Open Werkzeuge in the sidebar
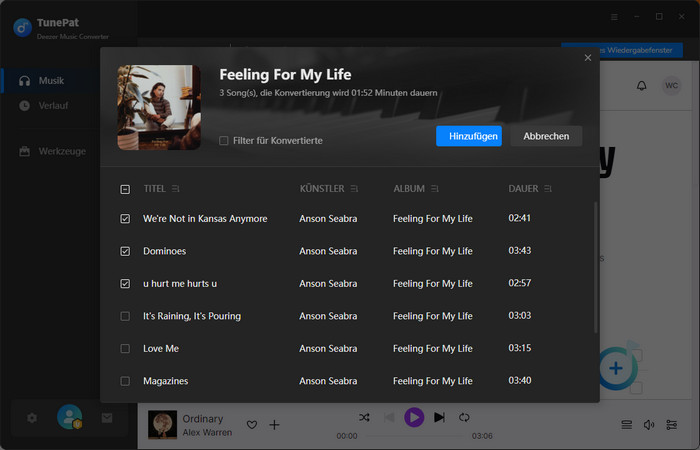 (60, 151)
